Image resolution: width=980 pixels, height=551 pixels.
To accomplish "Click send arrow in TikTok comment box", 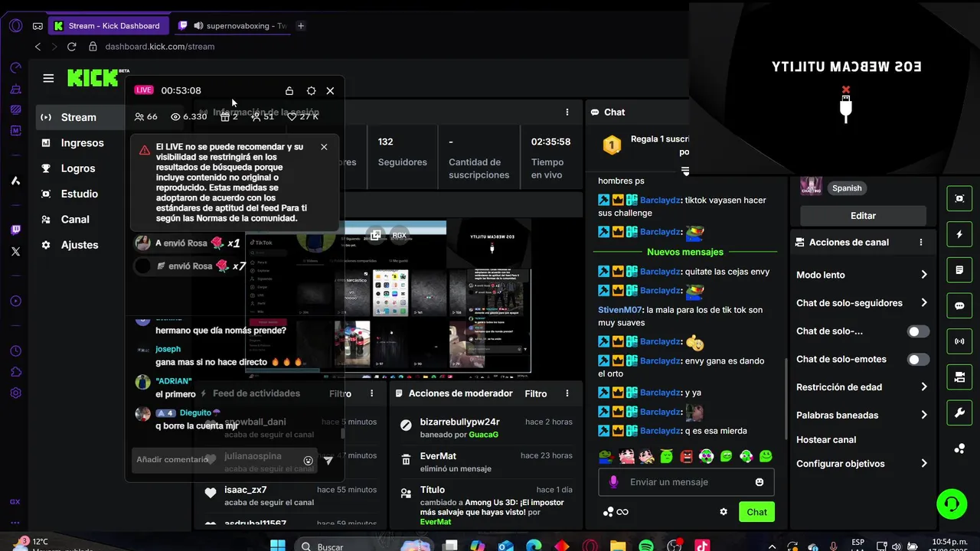I will 328,460.
